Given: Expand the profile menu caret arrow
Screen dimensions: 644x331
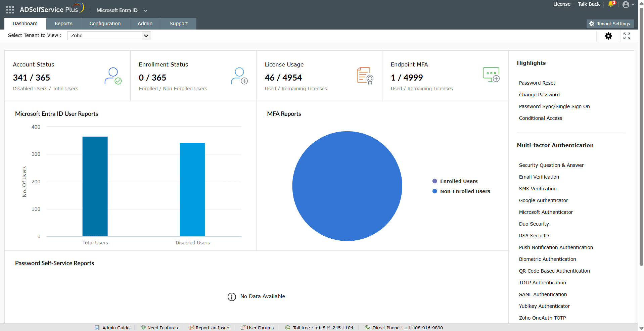Looking at the screenshot, I should coord(633,5).
